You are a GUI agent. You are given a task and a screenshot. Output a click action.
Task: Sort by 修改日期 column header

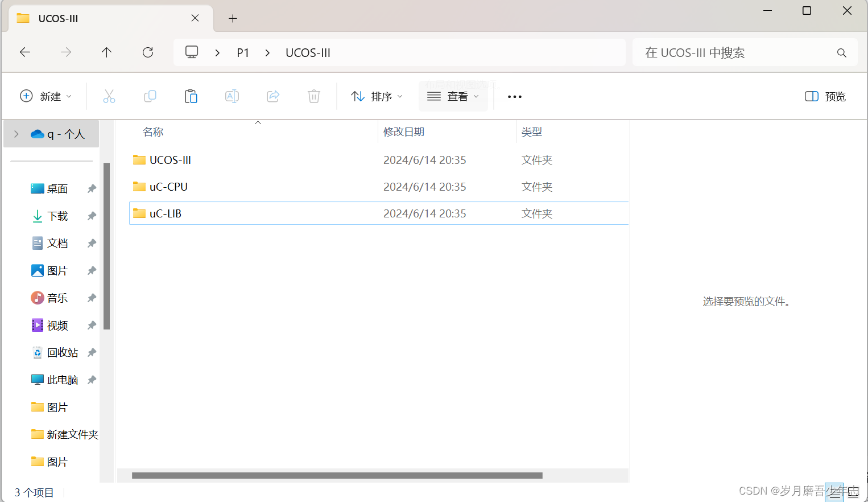pyautogui.click(x=404, y=132)
